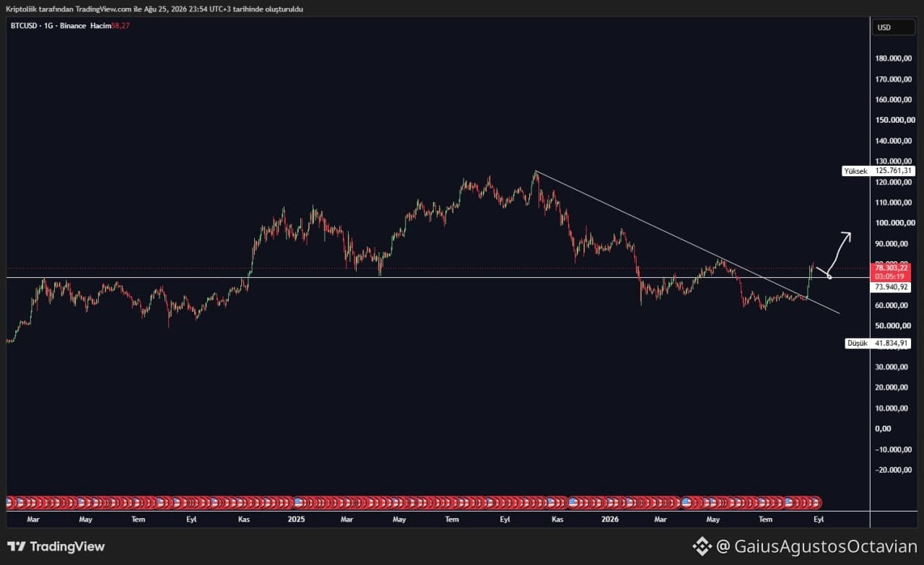This screenshot has height=565, width=924.
Task: Click the 140.000,00 price axis label
Action: pyautogui.click(x=895, y=141)
